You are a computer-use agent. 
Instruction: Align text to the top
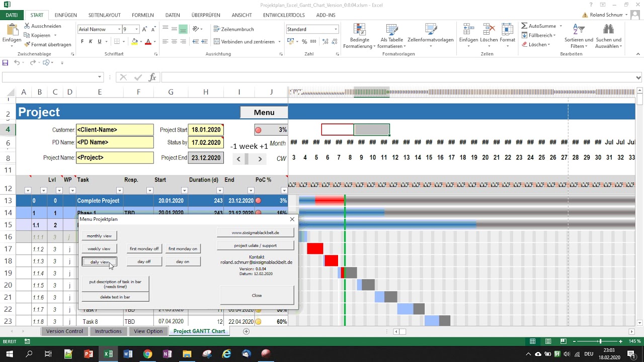[x=166, y=29]
